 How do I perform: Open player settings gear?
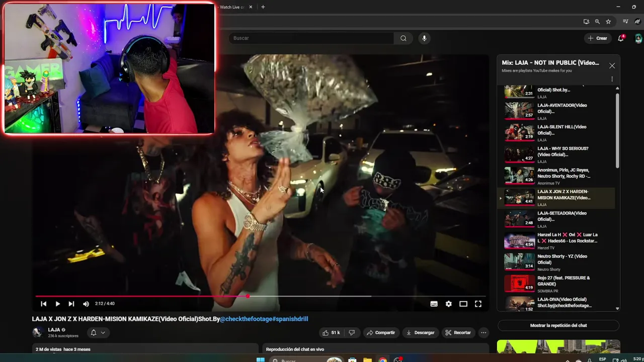point(448,304)
